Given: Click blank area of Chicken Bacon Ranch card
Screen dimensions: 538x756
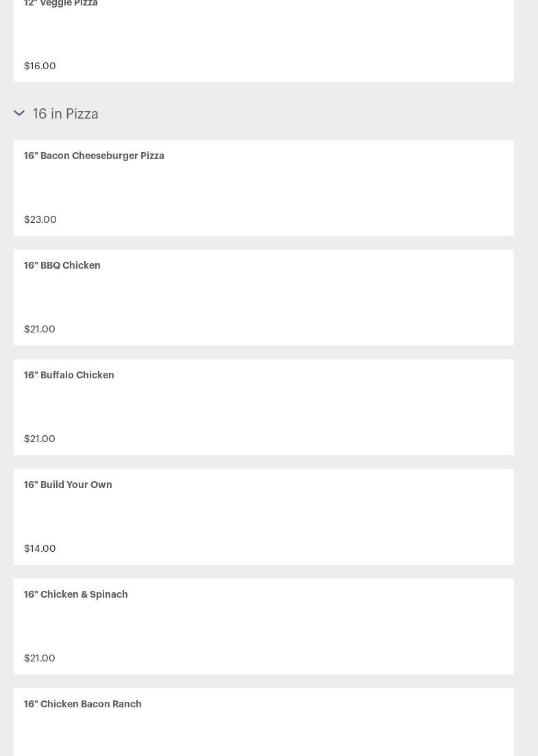Looking at the screenshot, I should click(264, 733).
